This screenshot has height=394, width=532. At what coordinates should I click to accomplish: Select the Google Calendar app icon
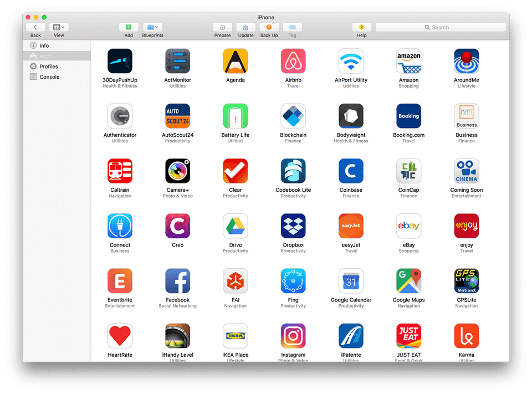(x=351, y=281)
